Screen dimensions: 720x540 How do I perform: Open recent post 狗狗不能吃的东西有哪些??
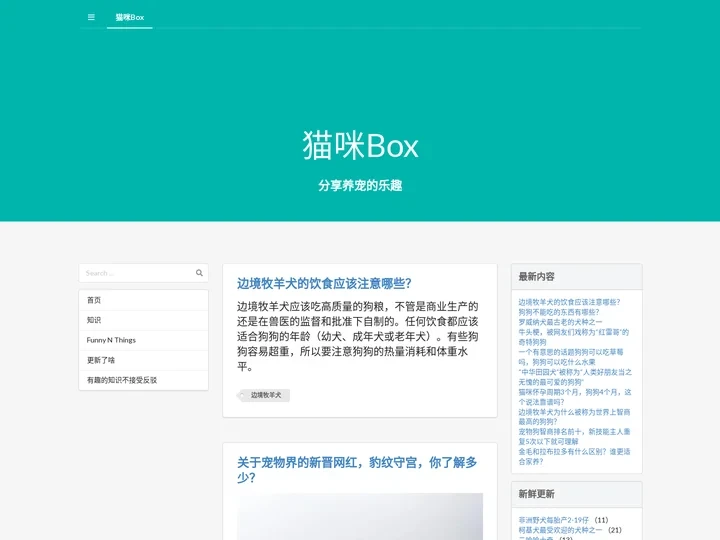(x=559, y=312)
